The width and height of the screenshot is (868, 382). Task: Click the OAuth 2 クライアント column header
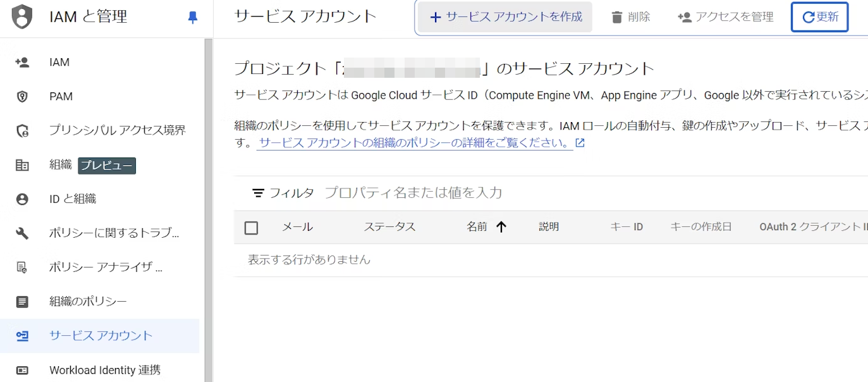(x=814, y=227)
